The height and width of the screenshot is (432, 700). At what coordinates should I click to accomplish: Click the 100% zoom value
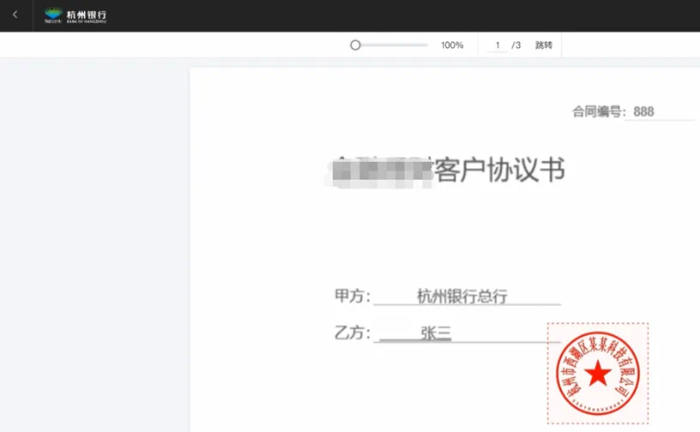pyautogui.click(x=452, y=45)
